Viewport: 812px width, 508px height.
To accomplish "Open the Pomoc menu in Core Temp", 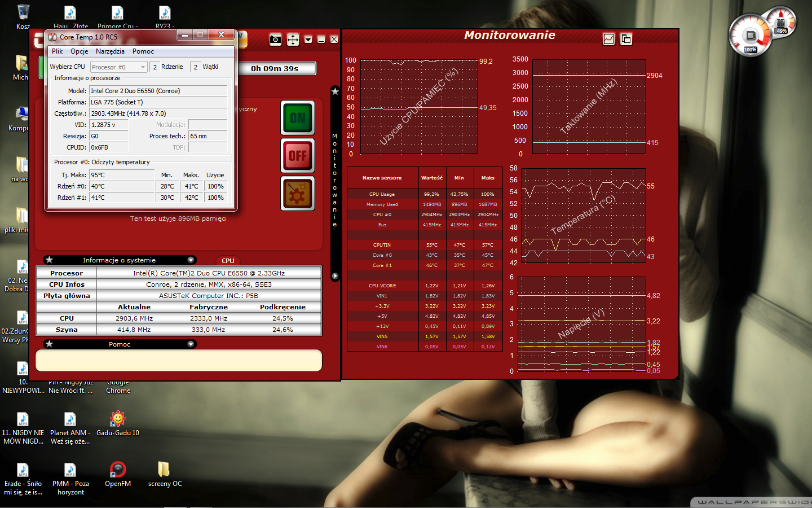I will point(143,51).
